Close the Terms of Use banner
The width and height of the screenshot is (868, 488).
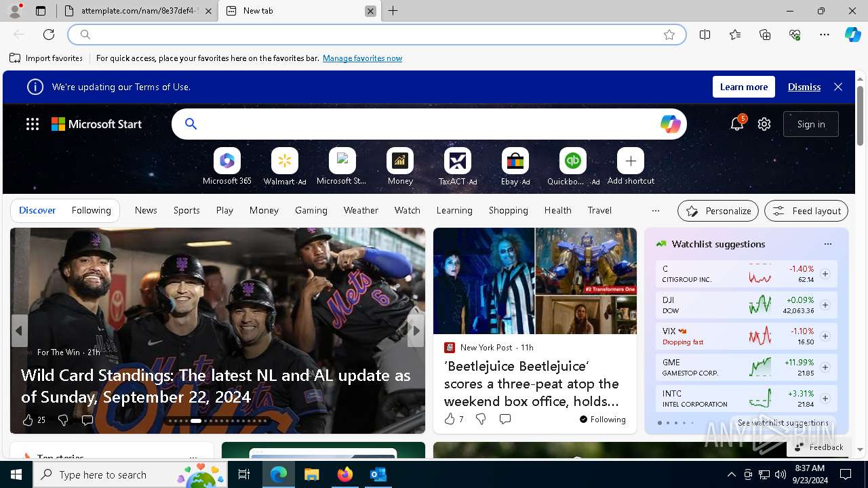point(838,87)
